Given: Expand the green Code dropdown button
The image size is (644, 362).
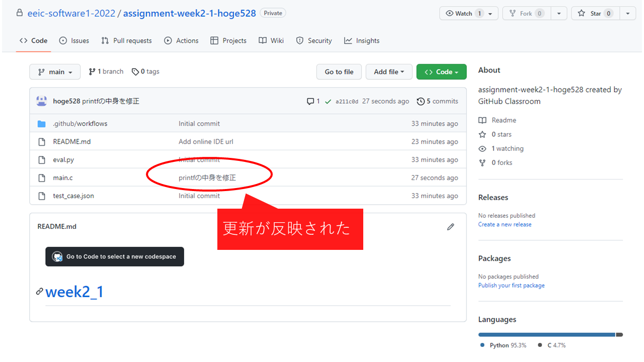Looking at the screenshot, I should [441, 72].
